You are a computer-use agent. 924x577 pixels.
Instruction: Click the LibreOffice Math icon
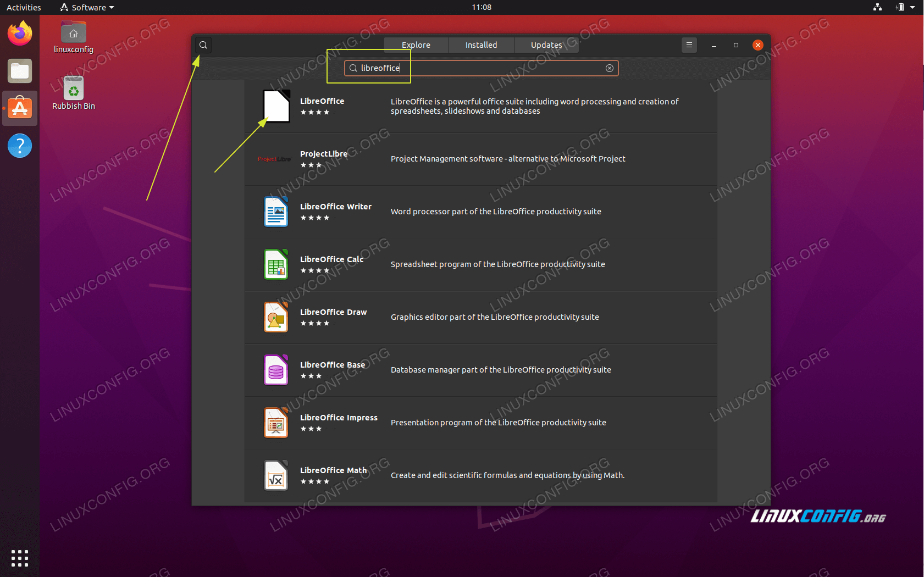coord(276,475)
